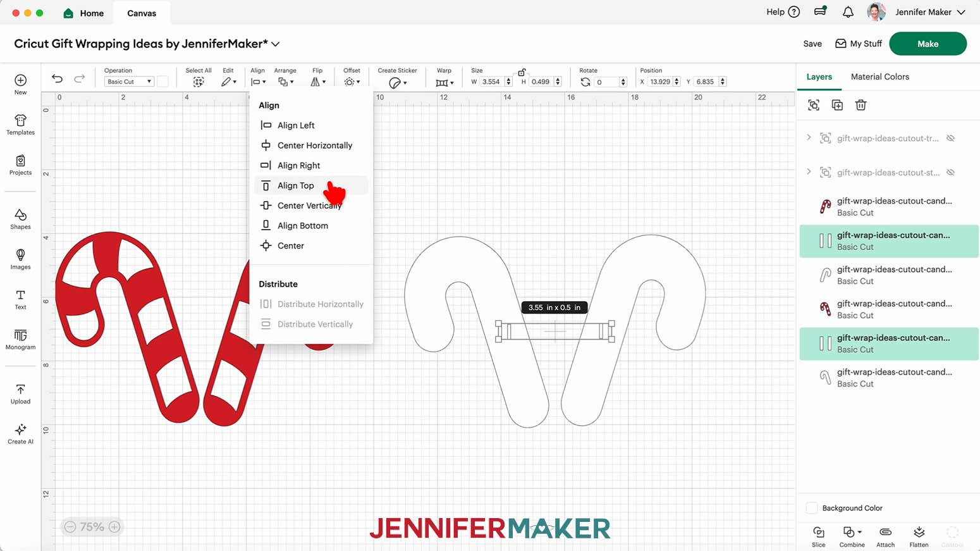The width and height of the screenshot is (980, 551).
Task: Click the Select All icon
Action: 199,82
